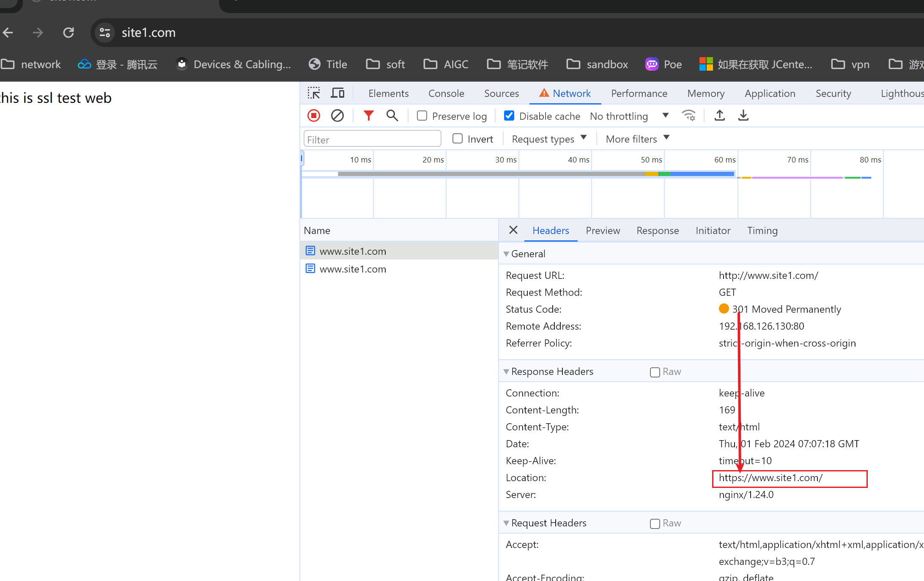The width and height of the screenshot is (924, 581).
Task: Open Request types dropdown
Action: click(549, 139)
